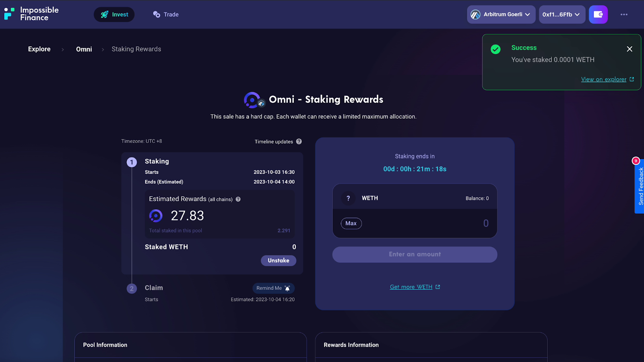Viewport: 644px width, 362px height.
Task: Open the 0xf1...6Ffb account dropdown
Action: [562, 14]
